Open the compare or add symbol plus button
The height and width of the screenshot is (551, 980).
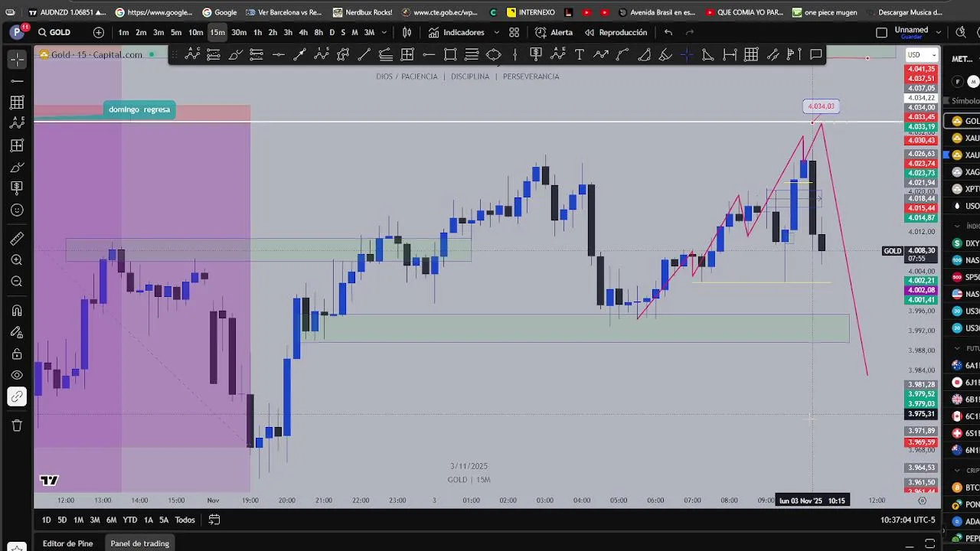coord(99,32)
